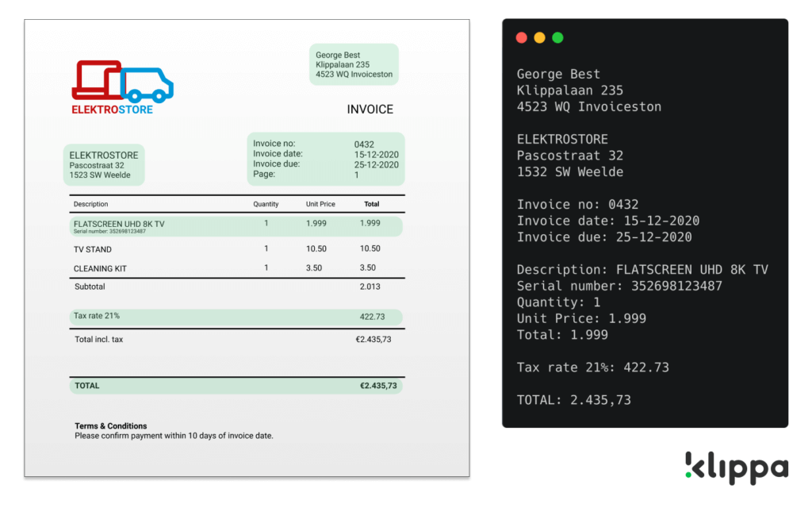Screen dimensions: 812x508
Task: Click the Unit Price column header
Action: (x=320, y=204)
